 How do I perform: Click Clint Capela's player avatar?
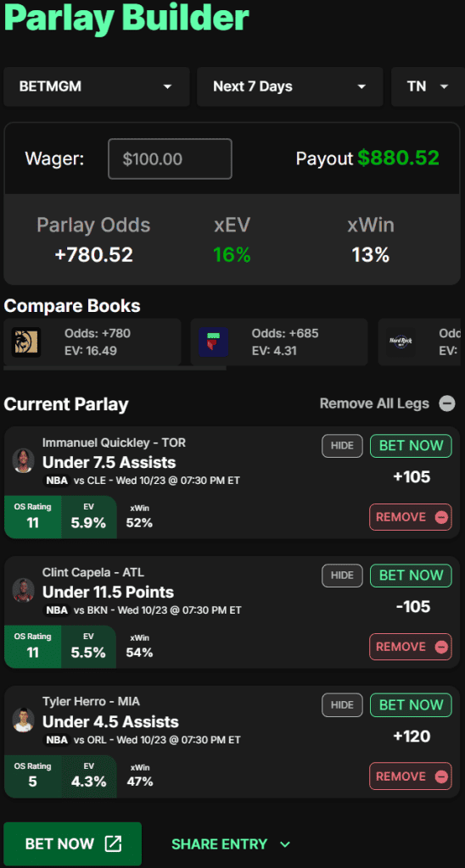(x=23, y=590)
